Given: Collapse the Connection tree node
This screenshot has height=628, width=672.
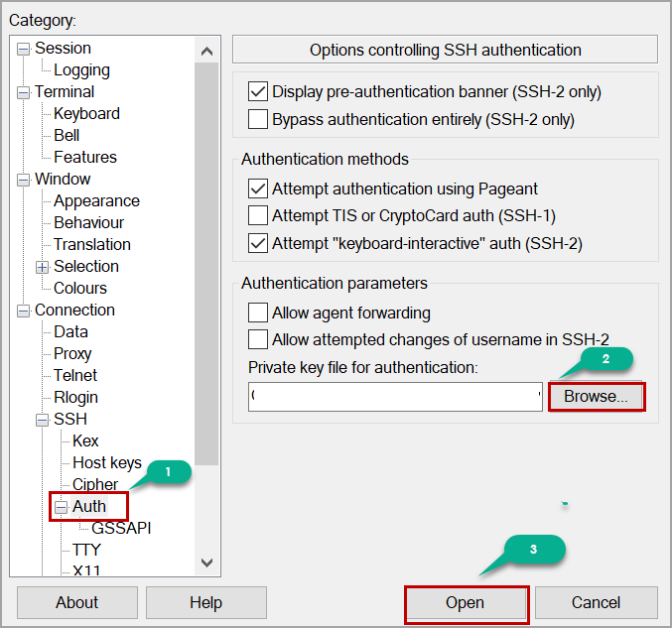Looking at the screenshot, I should 24,311.
